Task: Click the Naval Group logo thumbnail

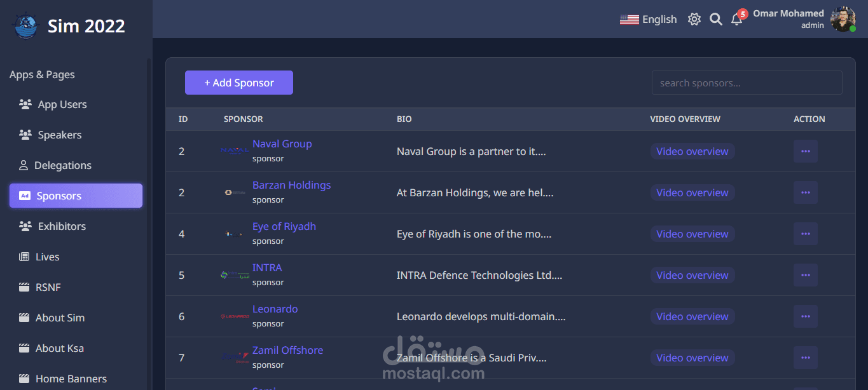Action: point(235,151)
